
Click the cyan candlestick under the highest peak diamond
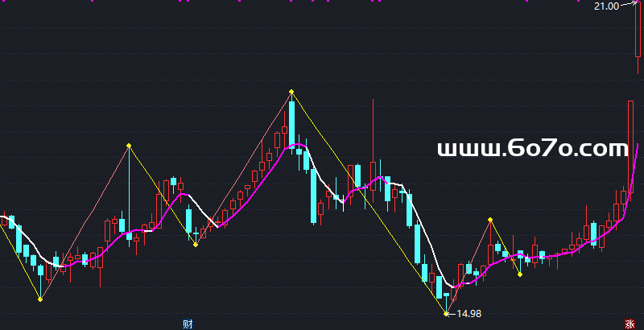pos(292,121)
